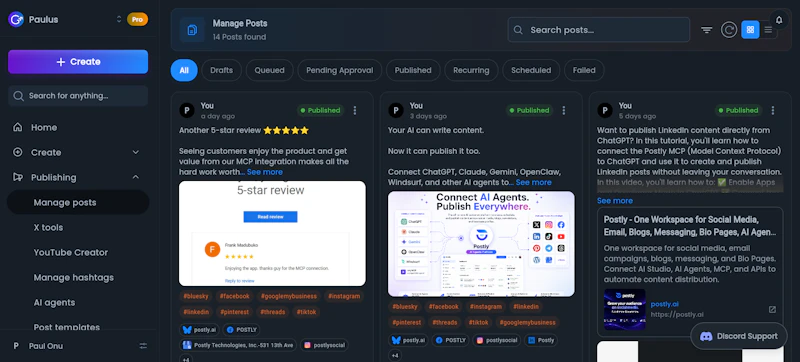
Task: Click #googlemybusiness tag on first post
Action: 288,296
